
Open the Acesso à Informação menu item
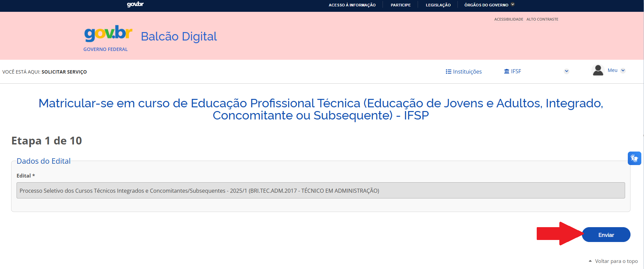point(352,5)
